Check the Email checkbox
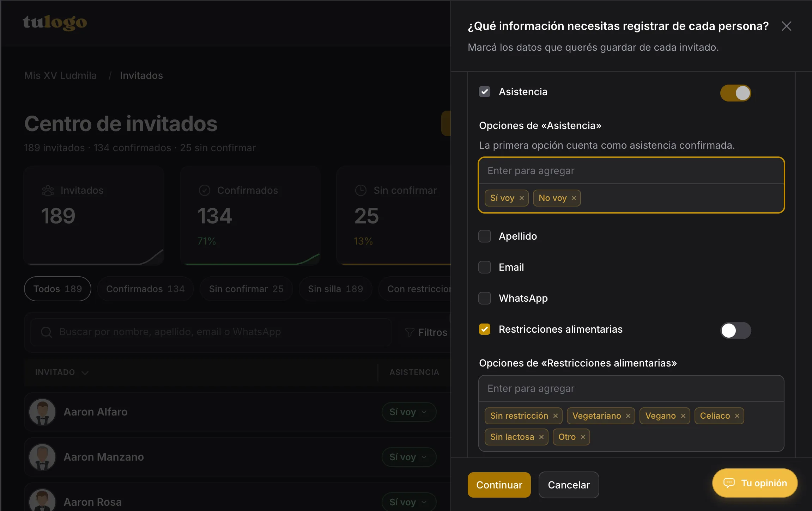The height and width of the screenshot is (511, 812). pyautogui.click(x=485, y=267)
